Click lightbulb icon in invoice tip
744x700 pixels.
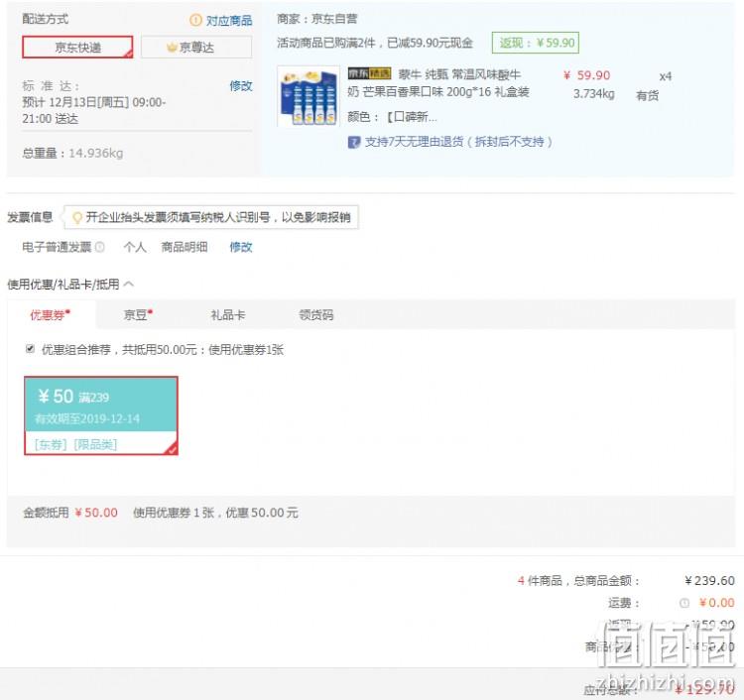click(76, 218)
